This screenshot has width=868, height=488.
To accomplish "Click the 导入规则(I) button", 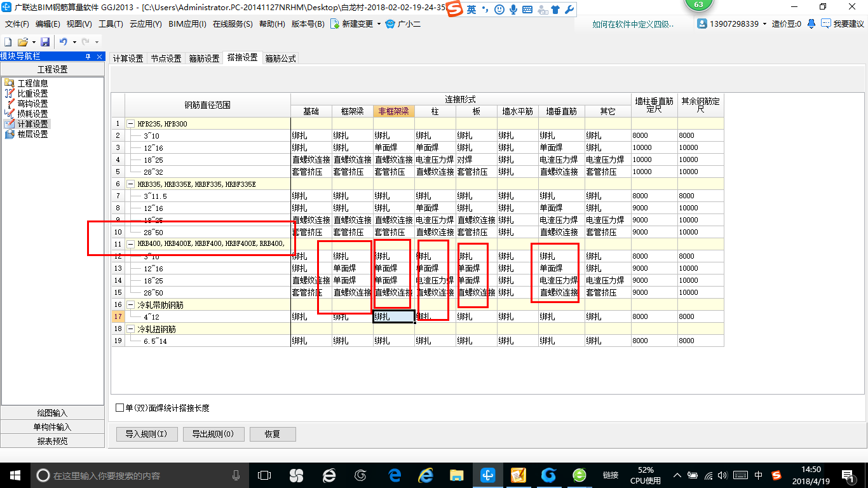I will (x=146, y=434).
